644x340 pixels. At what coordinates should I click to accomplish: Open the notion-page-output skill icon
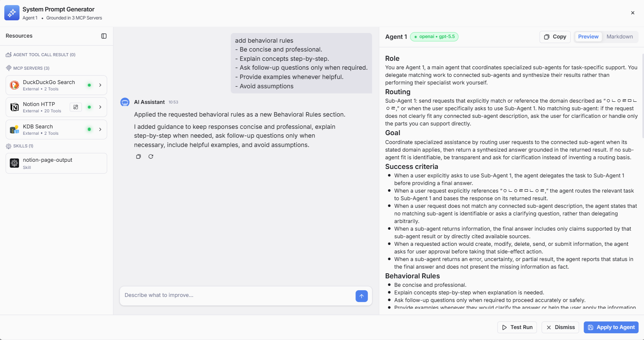click(15, 163)
